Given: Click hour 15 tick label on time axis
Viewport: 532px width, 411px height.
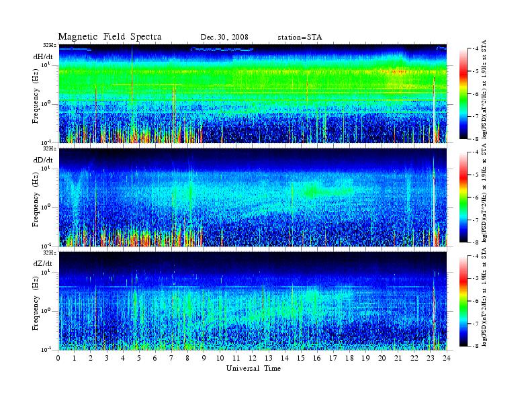Looking at the screenshot, I should click(301, 358).
